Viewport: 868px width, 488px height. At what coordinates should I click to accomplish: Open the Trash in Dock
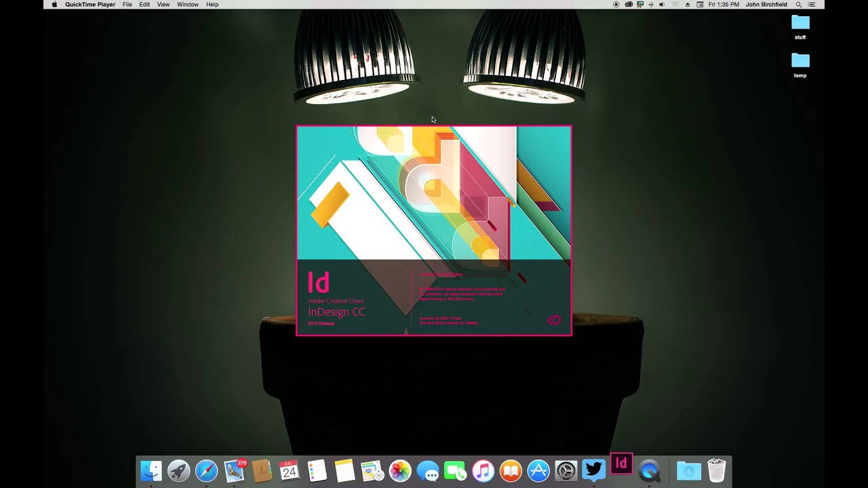point(717,470)
